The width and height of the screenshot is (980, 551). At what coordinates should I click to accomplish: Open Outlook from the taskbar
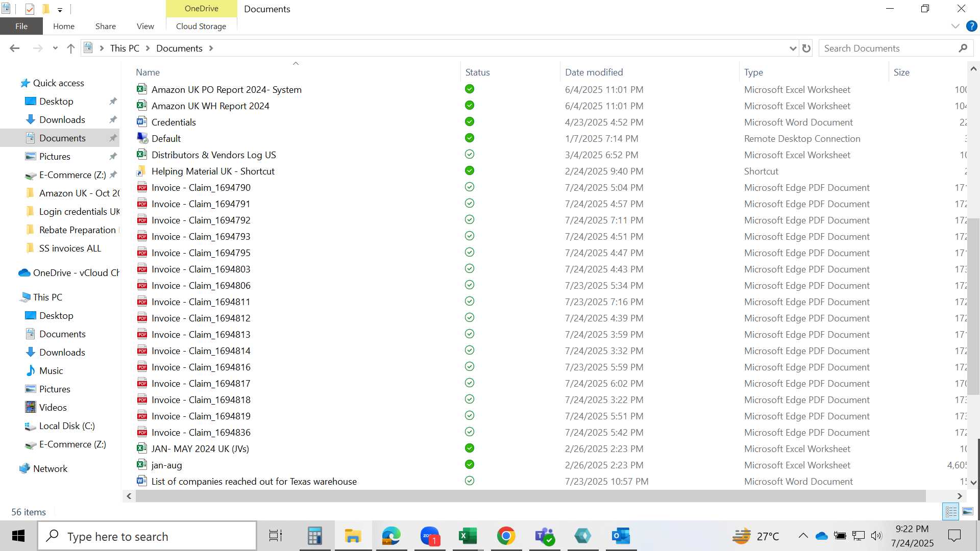[621, 536]
